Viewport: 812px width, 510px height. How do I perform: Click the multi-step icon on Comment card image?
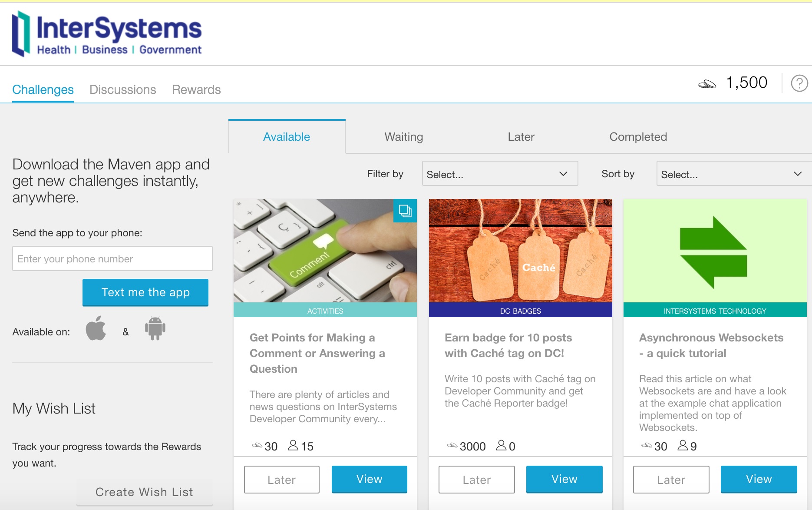[405, 211]
